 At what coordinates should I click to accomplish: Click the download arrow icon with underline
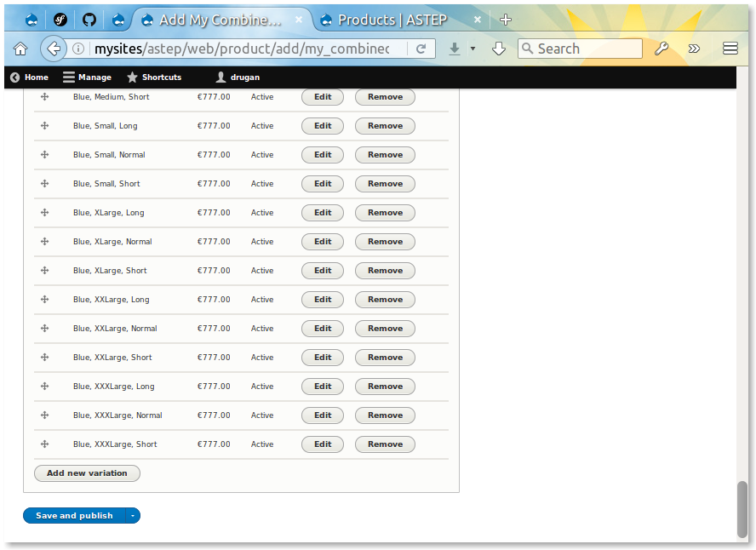(454, 49)
